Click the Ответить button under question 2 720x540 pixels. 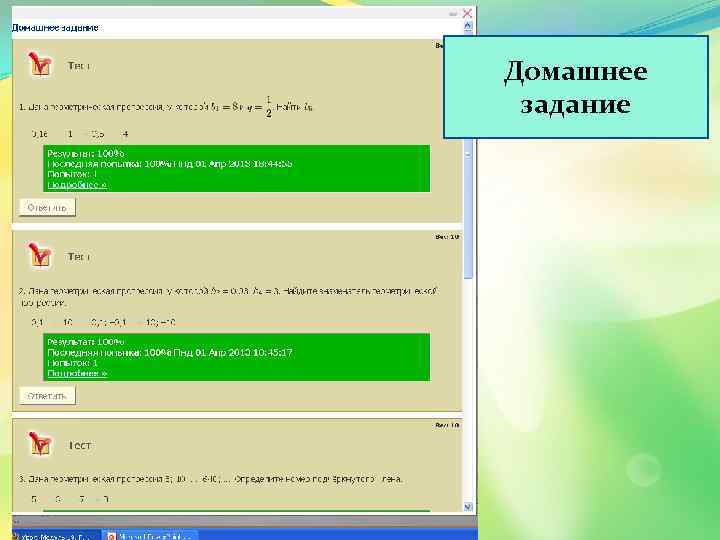[x=47, y=396]
